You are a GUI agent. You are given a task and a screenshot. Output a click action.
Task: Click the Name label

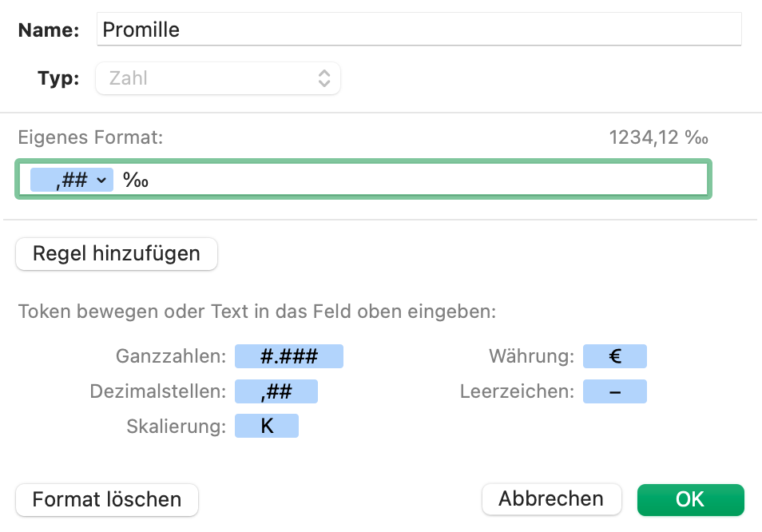tap(49, 30)
